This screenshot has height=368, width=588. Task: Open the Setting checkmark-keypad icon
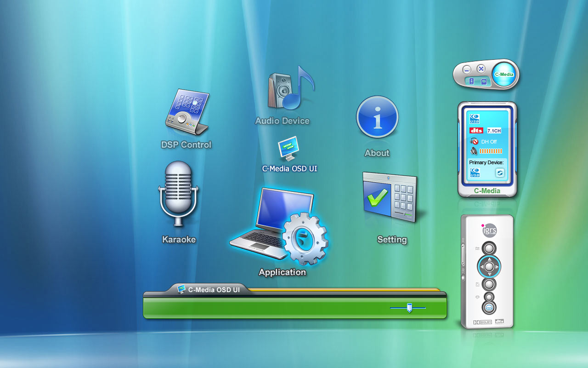pyautogui.click(x=390, y=197)
